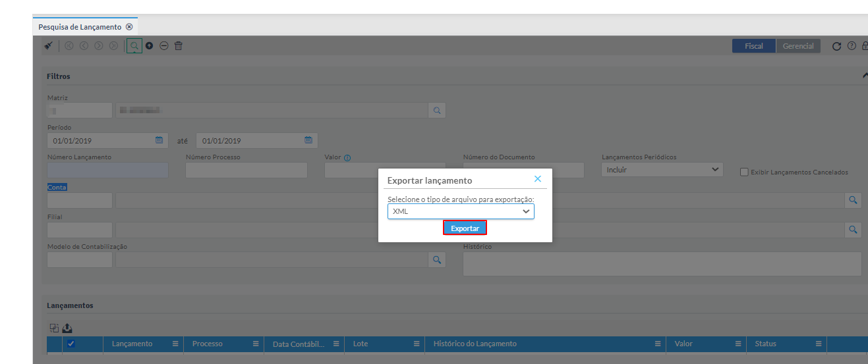This screenshot has height=364, width=868.
Task: Click the export upload icon above grid
Action: (67, 328)
